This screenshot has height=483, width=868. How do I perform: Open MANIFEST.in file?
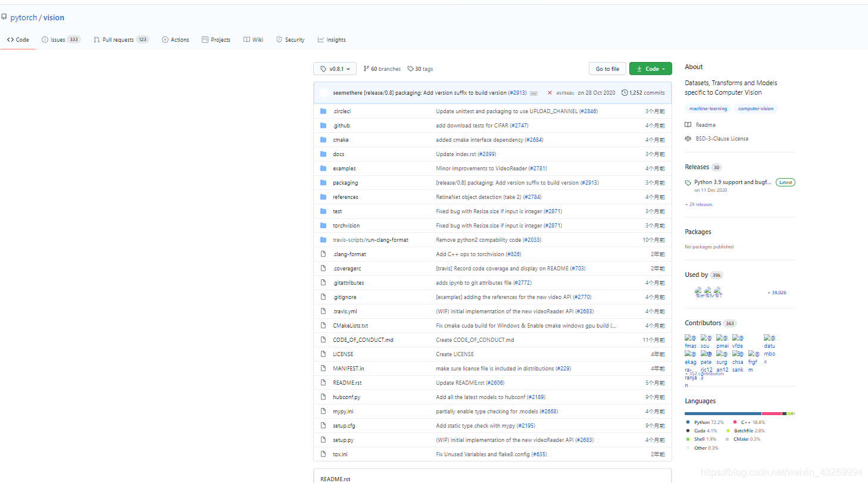(x=348, y=369)
